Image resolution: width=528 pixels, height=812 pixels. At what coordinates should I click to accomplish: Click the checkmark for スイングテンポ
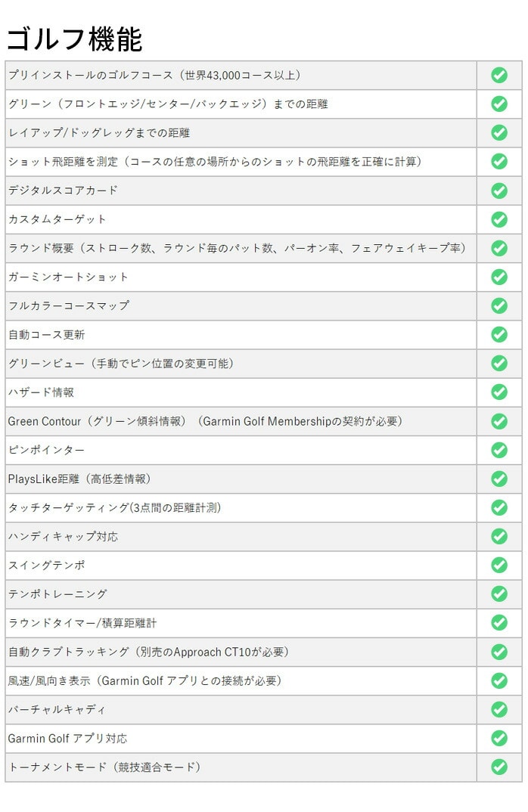click(499, 565)
